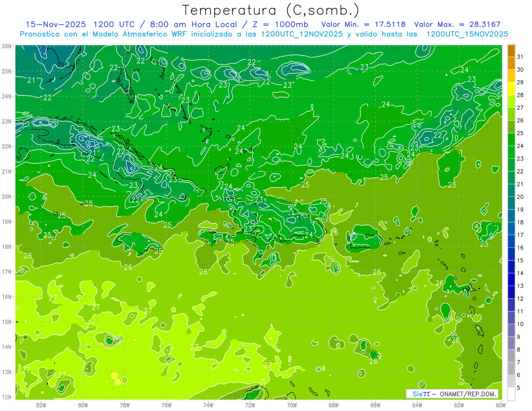Click the "68W" longitude axis label
Viewport: 532px width, 411px height.
[334, 405]
